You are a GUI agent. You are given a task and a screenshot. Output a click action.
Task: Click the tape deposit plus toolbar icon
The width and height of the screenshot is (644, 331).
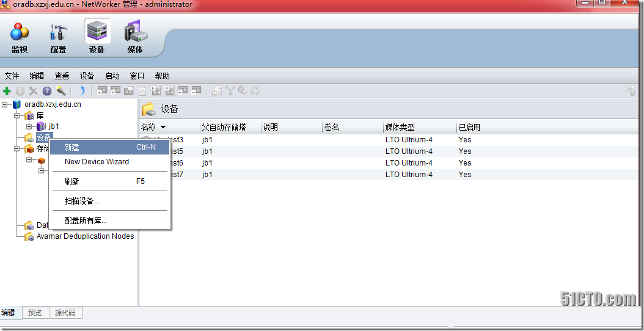[x=183, y=90]
